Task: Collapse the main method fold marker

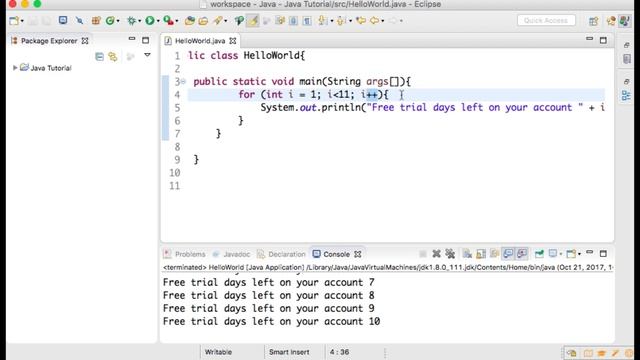Action: click(183, 82)
